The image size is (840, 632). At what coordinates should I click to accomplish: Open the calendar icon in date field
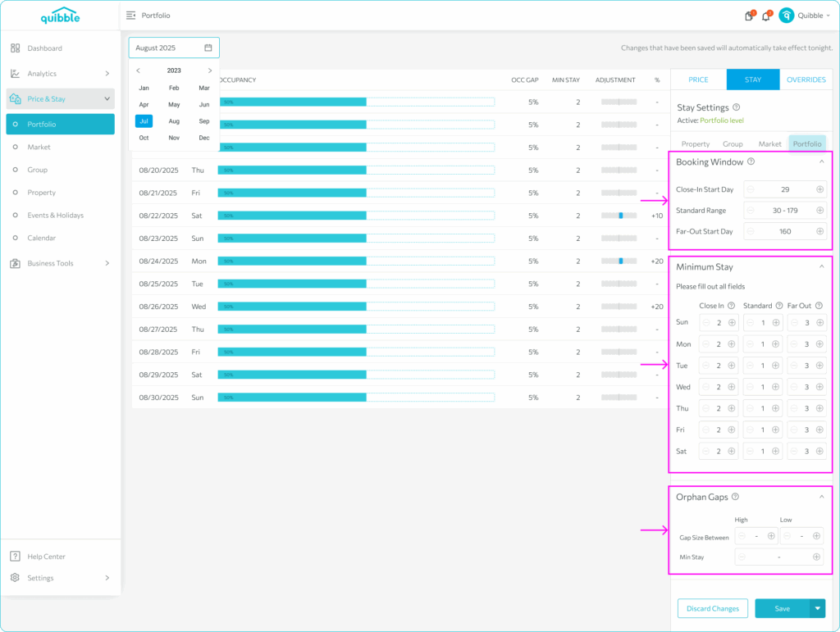click(208, 48)
